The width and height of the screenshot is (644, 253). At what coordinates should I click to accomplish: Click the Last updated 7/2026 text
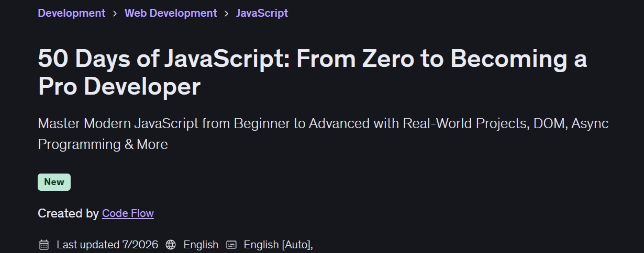(107, 245)
